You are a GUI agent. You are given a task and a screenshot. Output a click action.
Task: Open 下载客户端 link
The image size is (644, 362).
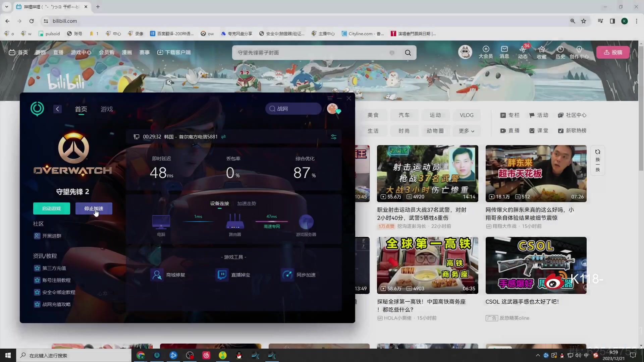[174, 52]
